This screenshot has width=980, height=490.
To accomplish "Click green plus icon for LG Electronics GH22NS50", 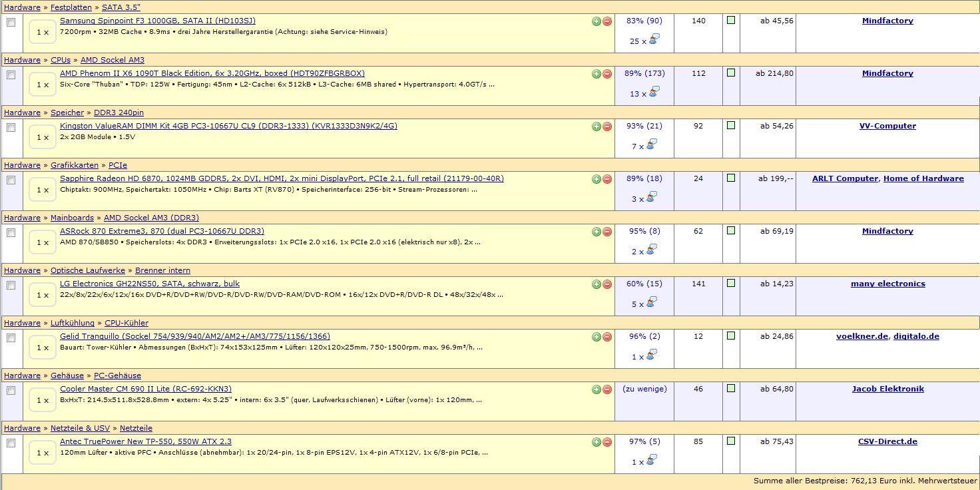I will pyautogui.click(x=597, y=284).
